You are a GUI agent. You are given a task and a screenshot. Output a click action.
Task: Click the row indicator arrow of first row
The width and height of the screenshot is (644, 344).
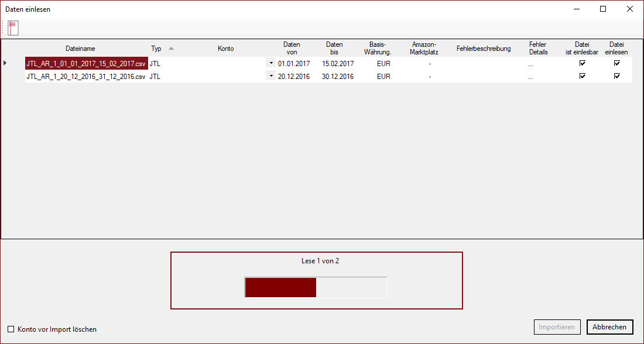[5, 63]
